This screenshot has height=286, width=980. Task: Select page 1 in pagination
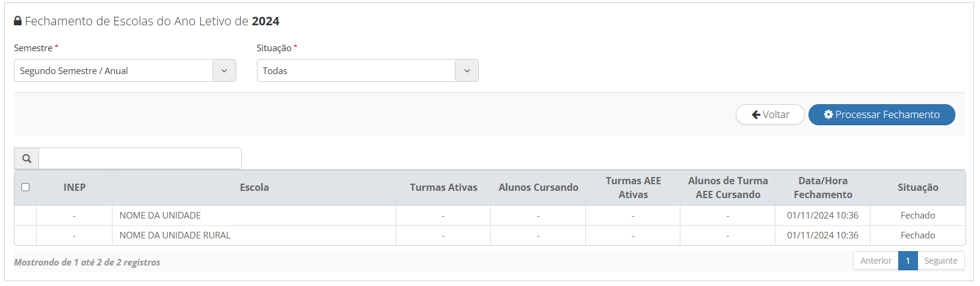908,261
